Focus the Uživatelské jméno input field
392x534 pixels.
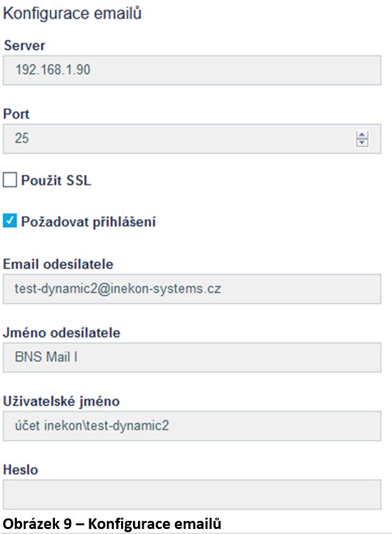coord(192,427)
